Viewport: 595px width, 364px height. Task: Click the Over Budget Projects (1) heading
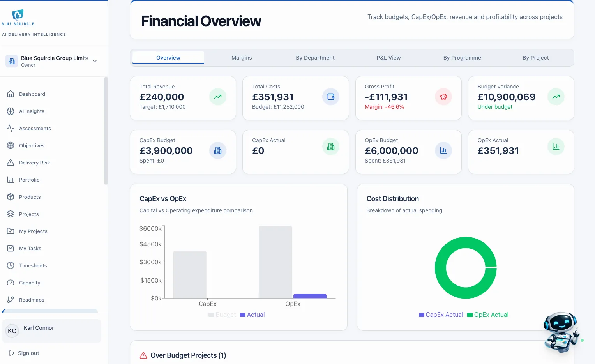point(188,355)
